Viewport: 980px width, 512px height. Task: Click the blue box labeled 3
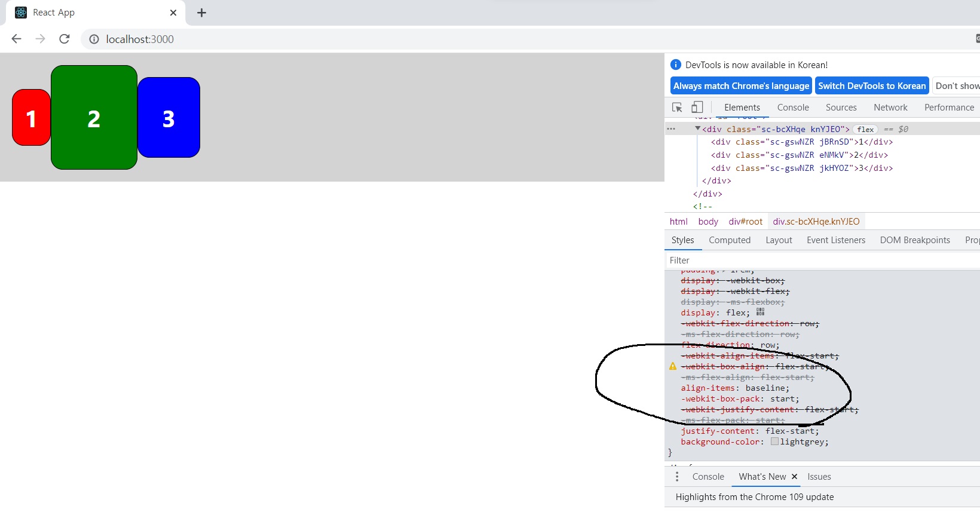(x=169, y=118)
